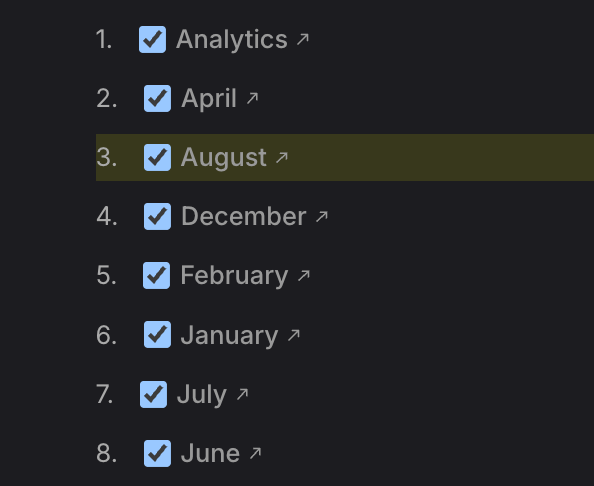The height and width of the screenshot is (486, 594).
Task: Click the arrow icon beside February
Action: [x=303, y=275]
